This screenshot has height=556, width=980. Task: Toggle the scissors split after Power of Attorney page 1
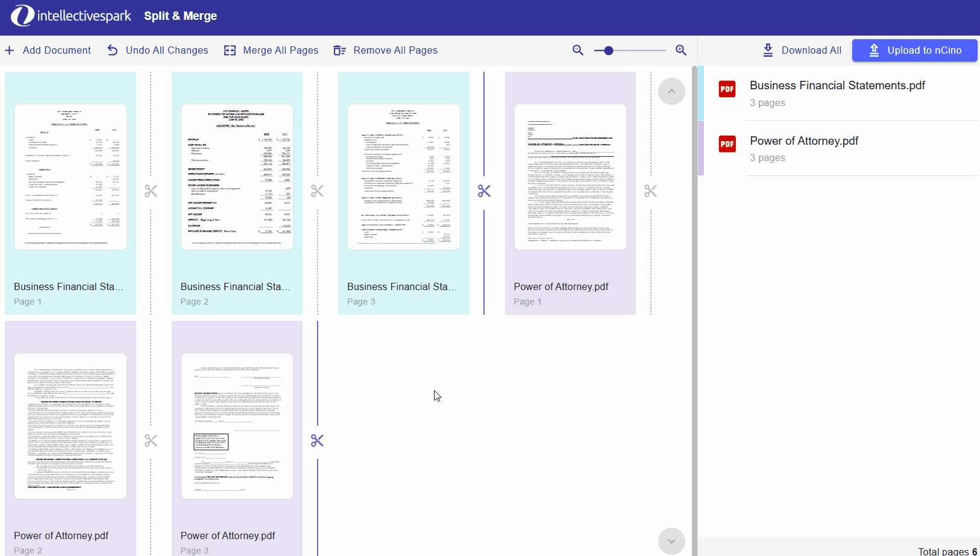tap(650, 191)
